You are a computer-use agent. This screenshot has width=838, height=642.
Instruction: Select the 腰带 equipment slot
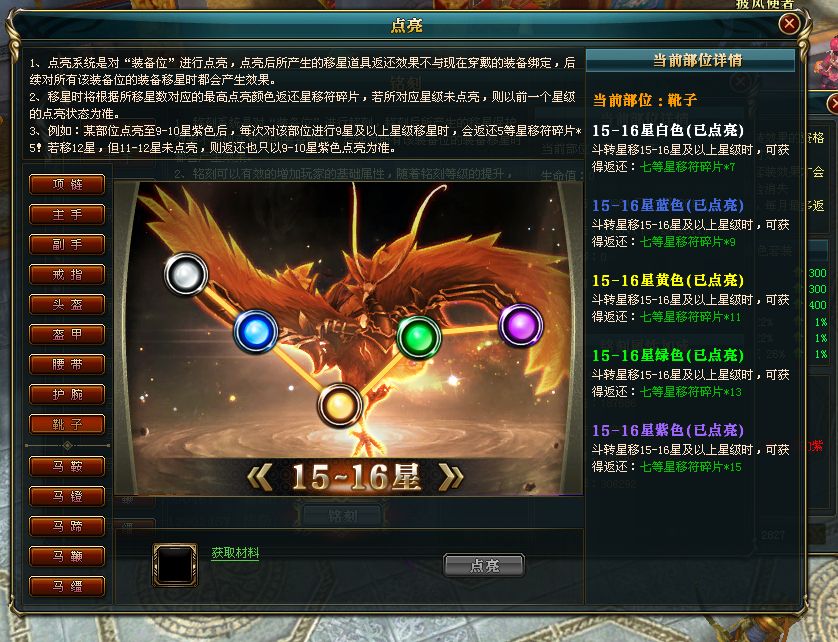coord(67,364)
